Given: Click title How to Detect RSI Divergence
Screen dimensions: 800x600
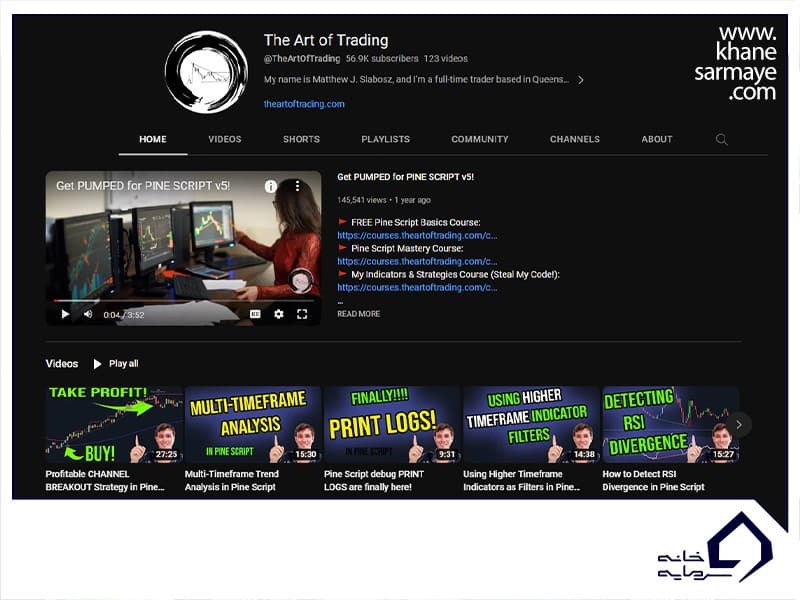Looking at the screenshot, I should [654, 481].
